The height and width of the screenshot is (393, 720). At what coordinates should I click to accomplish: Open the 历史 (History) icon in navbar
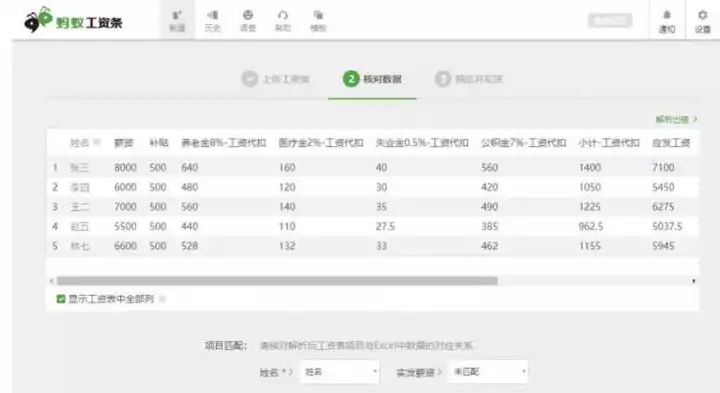pos(212,21)
